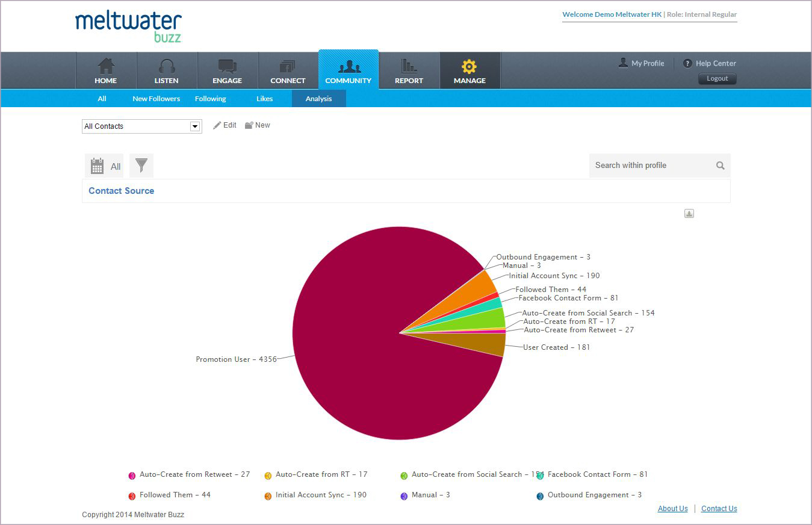Viewport: 812px width, 525px height.
Task: Click the search magnifier icon
Action: click(720, 166)
